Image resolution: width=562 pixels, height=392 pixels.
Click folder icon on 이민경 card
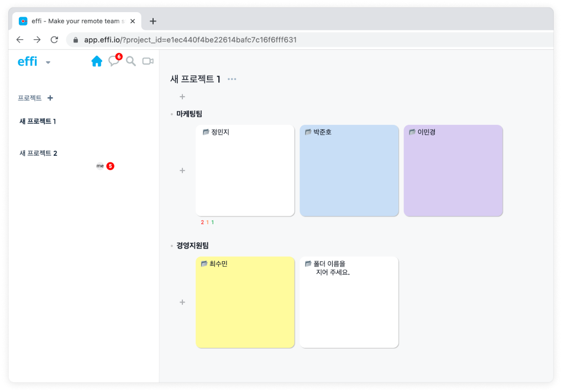[x=412, y=132]
